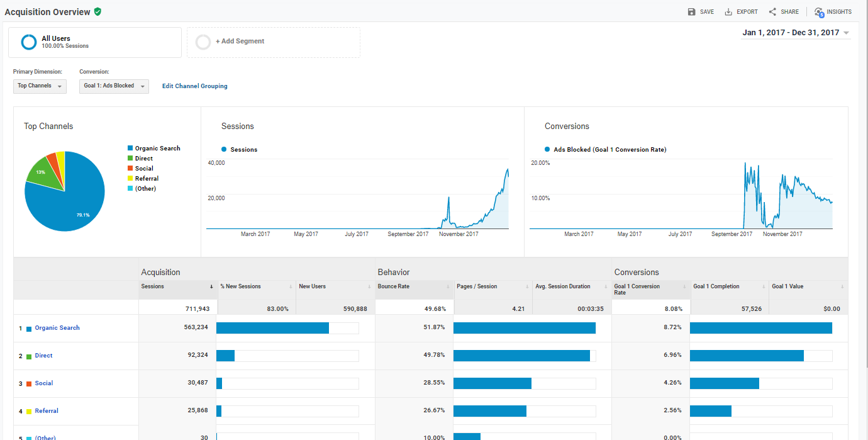Viewport: 868px width, 440px height.
Task: Click the empty Add Segment circle icon
Action: click(203, 42)
